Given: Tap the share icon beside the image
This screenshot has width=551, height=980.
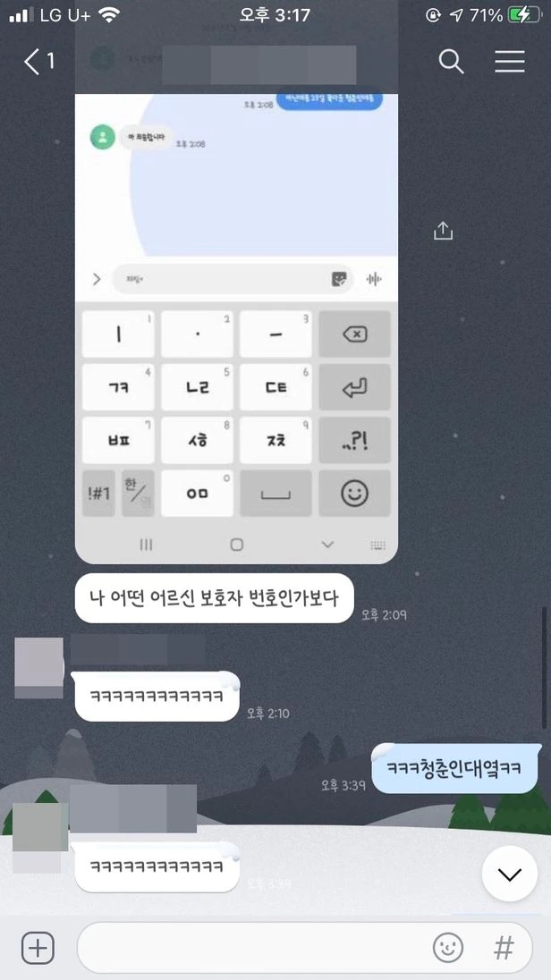Looking at the screenshot, I should (x=443, y=230).
